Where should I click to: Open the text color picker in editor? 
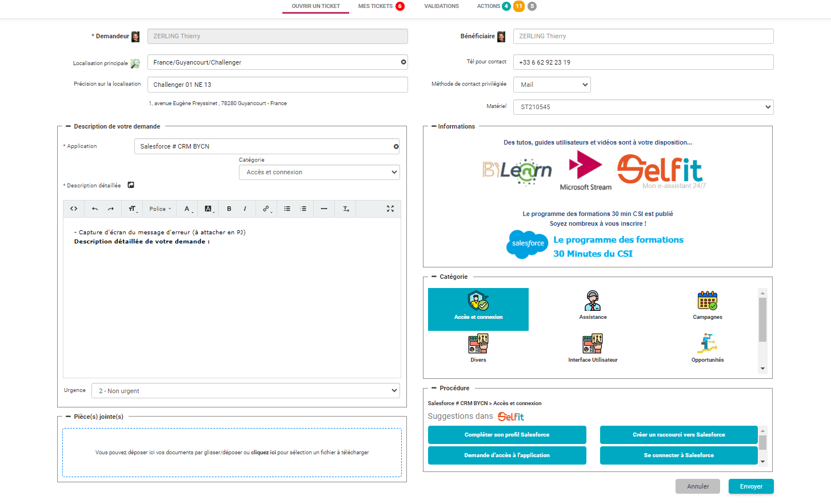pyautogui.click(x=187, y=209)
